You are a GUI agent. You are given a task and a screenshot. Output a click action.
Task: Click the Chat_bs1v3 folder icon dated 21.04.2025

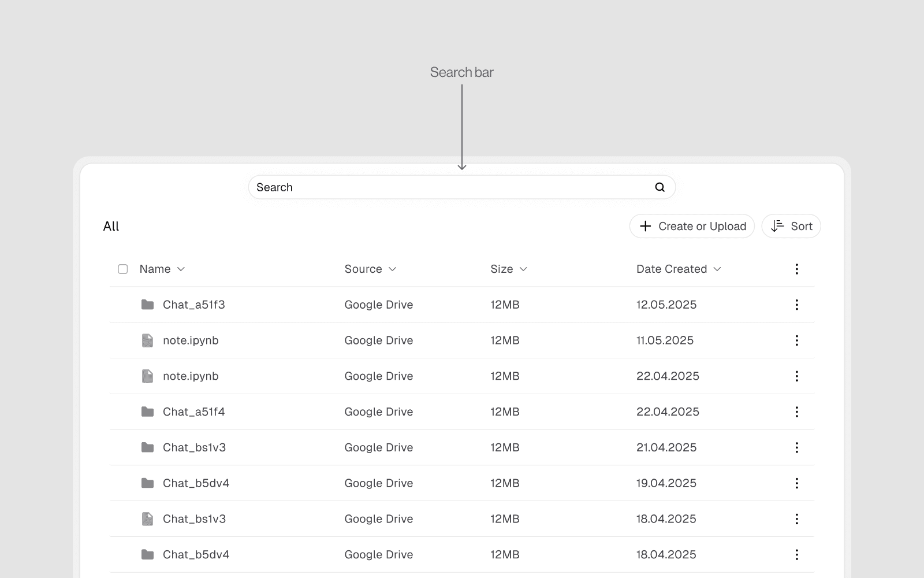(148, 447)
